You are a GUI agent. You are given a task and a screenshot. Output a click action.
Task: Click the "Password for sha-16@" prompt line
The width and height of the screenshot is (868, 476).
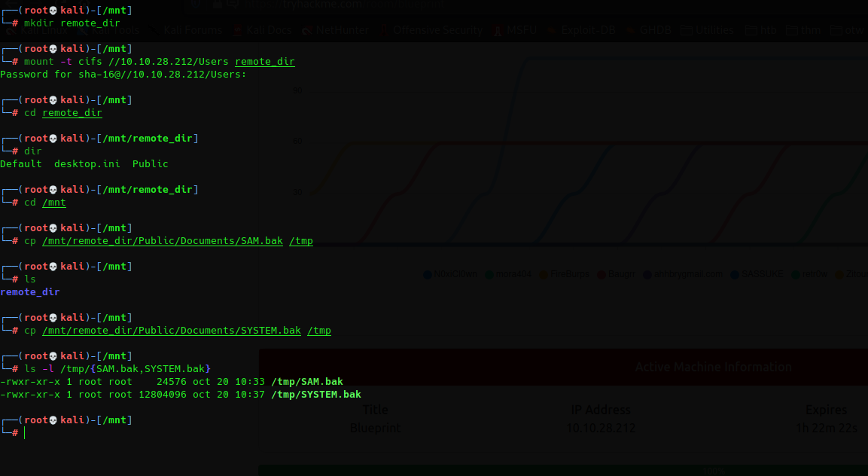click(123, 75)
